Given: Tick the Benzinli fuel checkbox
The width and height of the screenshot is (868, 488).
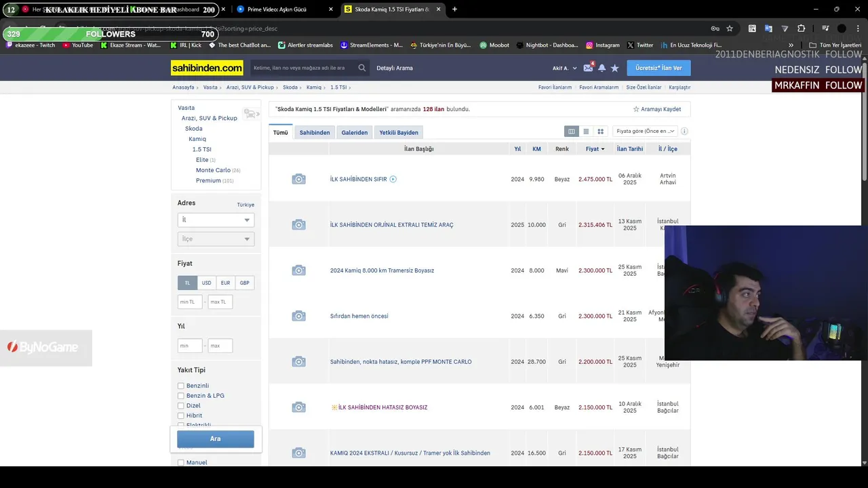Looking at the screenshot, I should coord(181,386).
